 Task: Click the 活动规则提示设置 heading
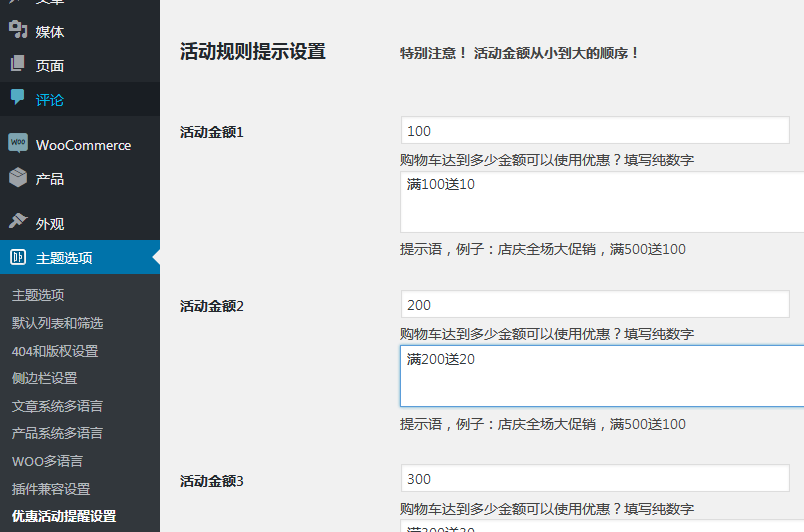(x=253, y=52)
